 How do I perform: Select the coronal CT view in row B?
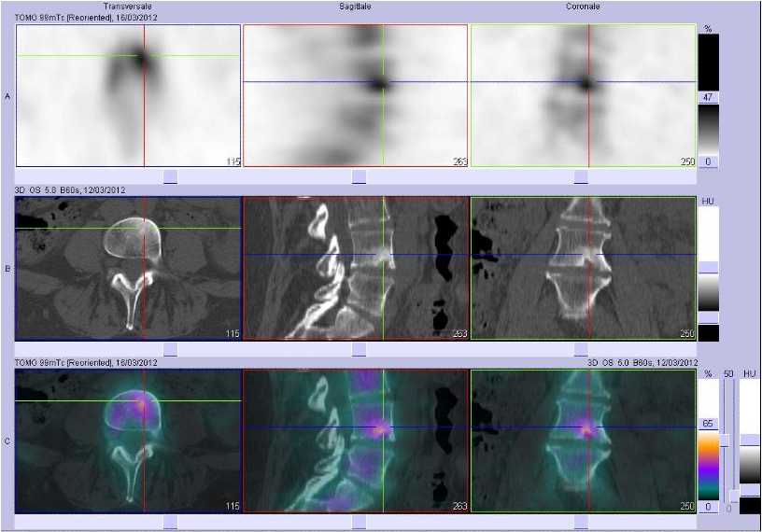pos(583,268)
